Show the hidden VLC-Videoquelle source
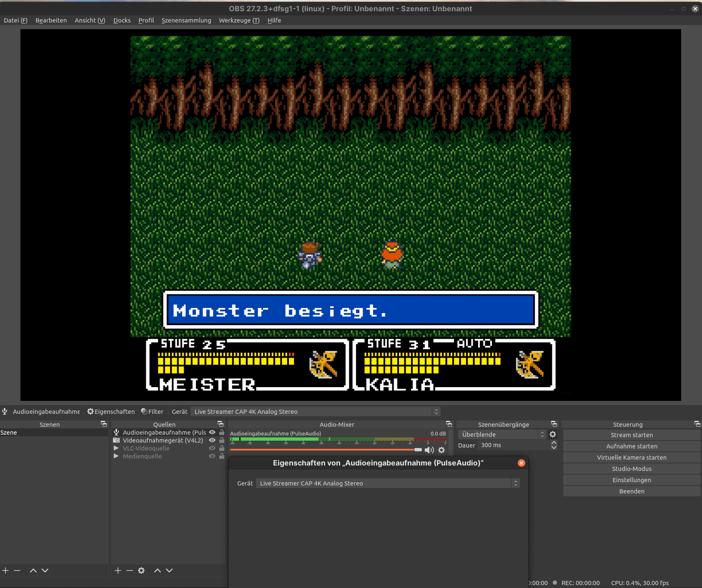 click(x=212, y=448)
